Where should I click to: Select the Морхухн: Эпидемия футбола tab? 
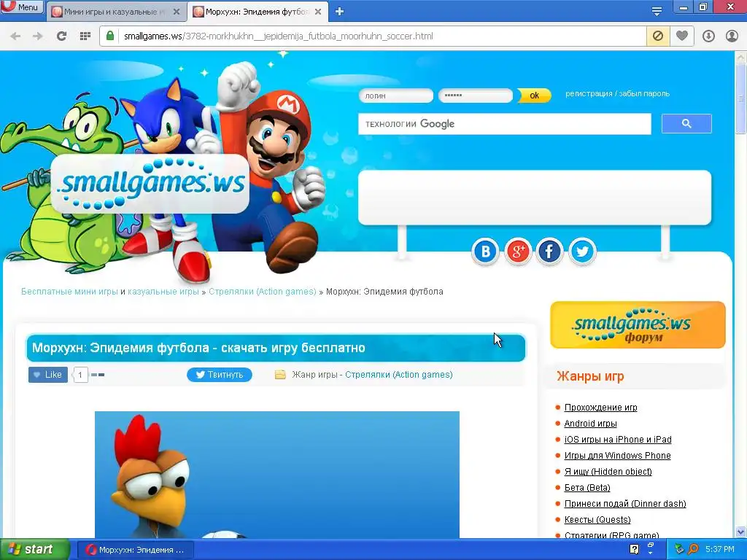coord(258,12)
